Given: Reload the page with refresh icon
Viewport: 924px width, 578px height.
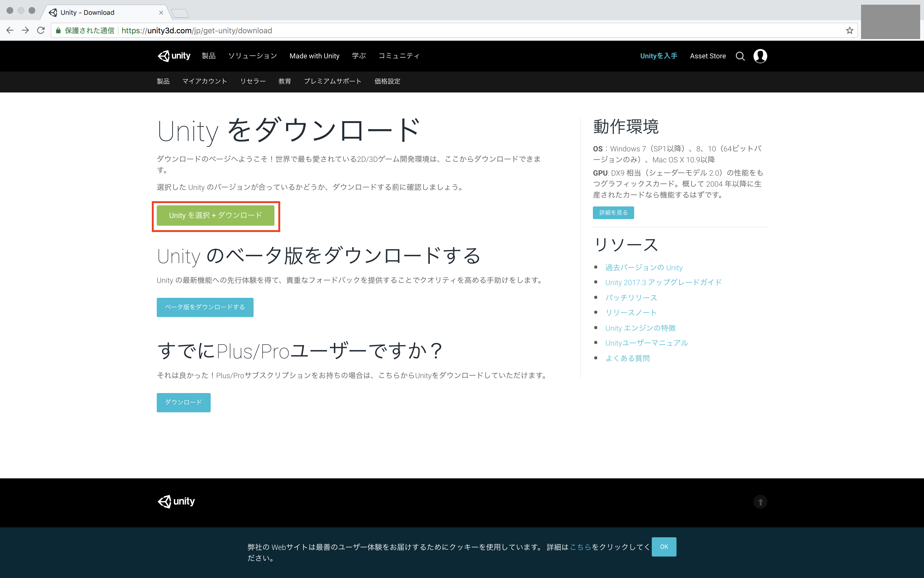Looking at the screenshot, I should click(x=41, y=31).
